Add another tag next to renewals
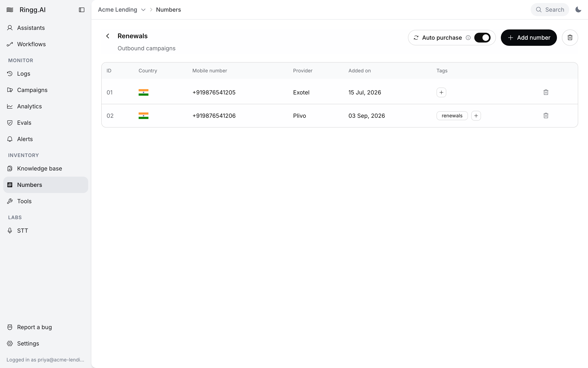The image size is (588, 368). [476, 116]
